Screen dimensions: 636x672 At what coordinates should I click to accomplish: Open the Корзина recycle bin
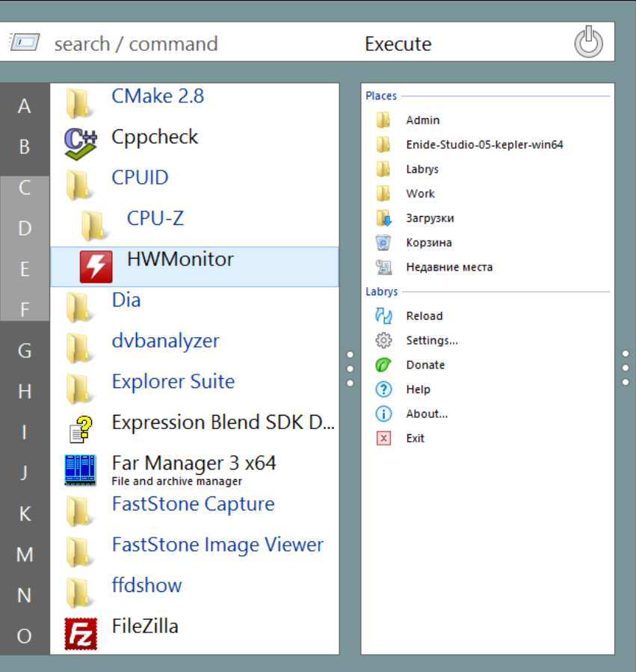pos(383,243)
